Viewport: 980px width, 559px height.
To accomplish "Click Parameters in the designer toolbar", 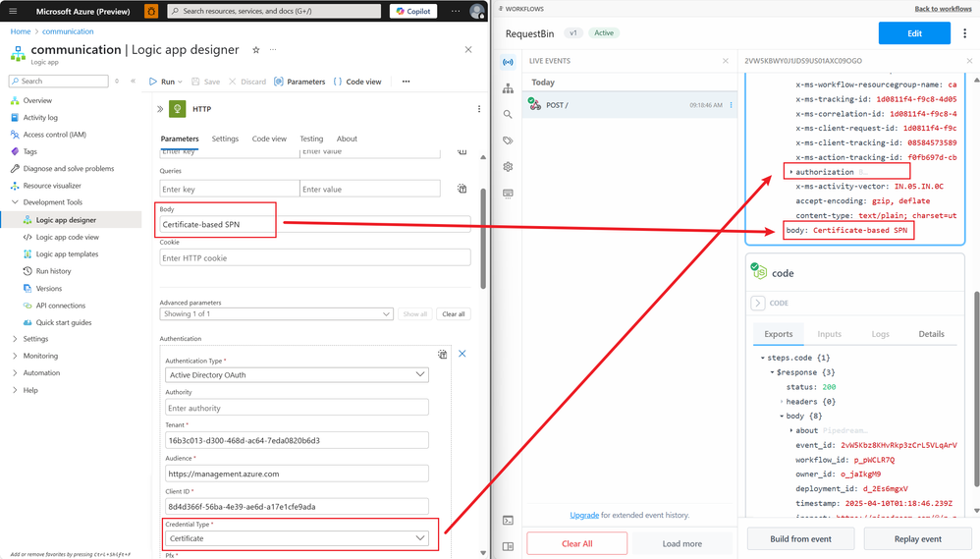I will 299,82.
